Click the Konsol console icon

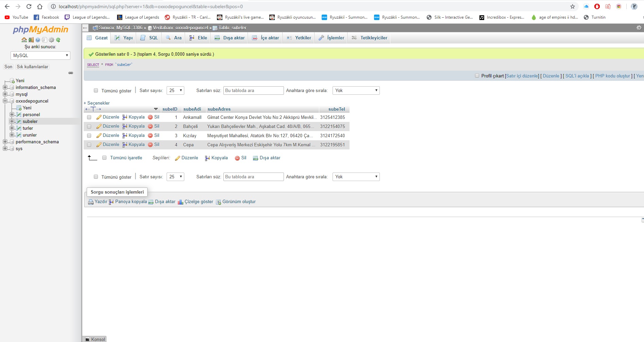87,339
